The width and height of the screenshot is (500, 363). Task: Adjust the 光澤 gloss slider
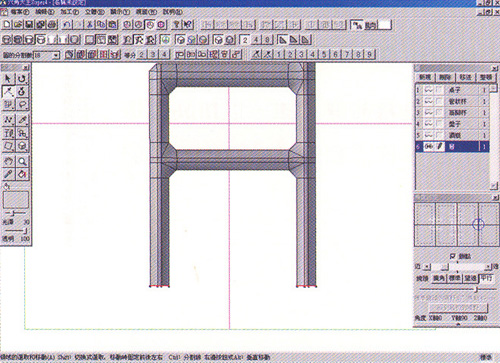tap(15, 213)
